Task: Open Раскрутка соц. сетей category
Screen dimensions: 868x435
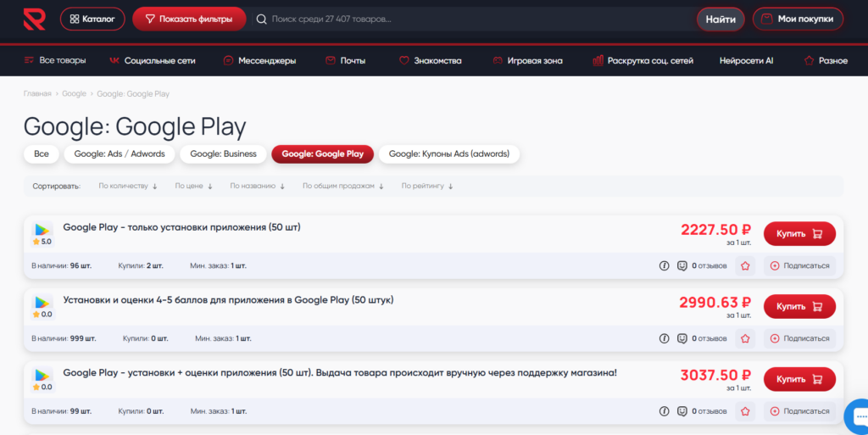Action: (x=643, y=60)
